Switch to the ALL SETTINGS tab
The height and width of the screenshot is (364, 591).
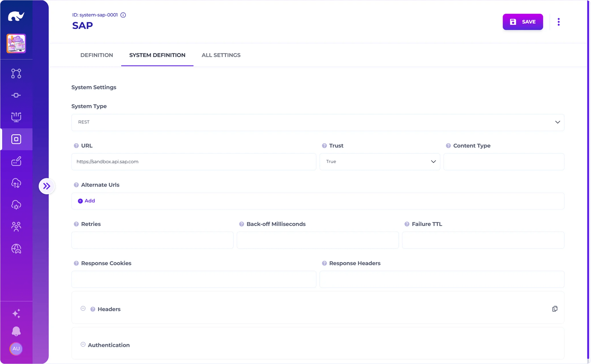pyautogui.click(x=221, y=55)
